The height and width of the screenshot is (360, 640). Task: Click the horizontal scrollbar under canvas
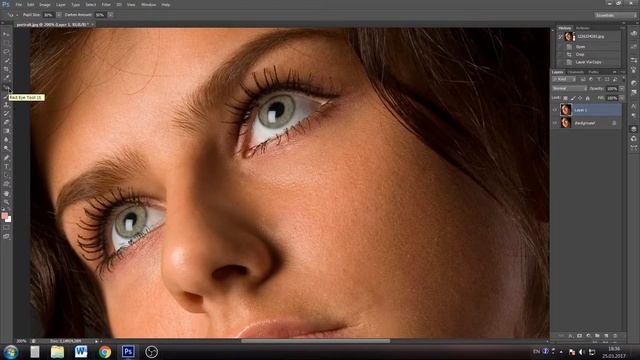[315, 341]
